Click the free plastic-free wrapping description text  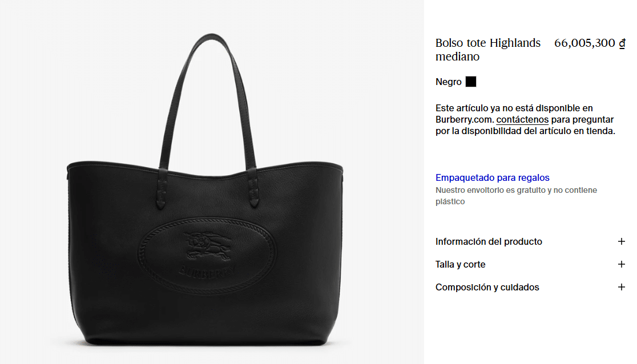[x=517, y=195]
